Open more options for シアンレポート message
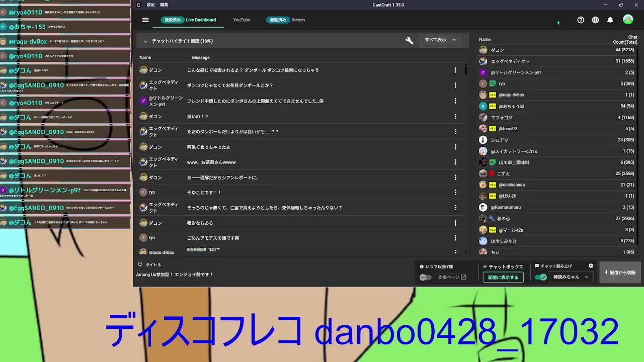This screenshot has height=362, width=644. [x=455, y=177]
